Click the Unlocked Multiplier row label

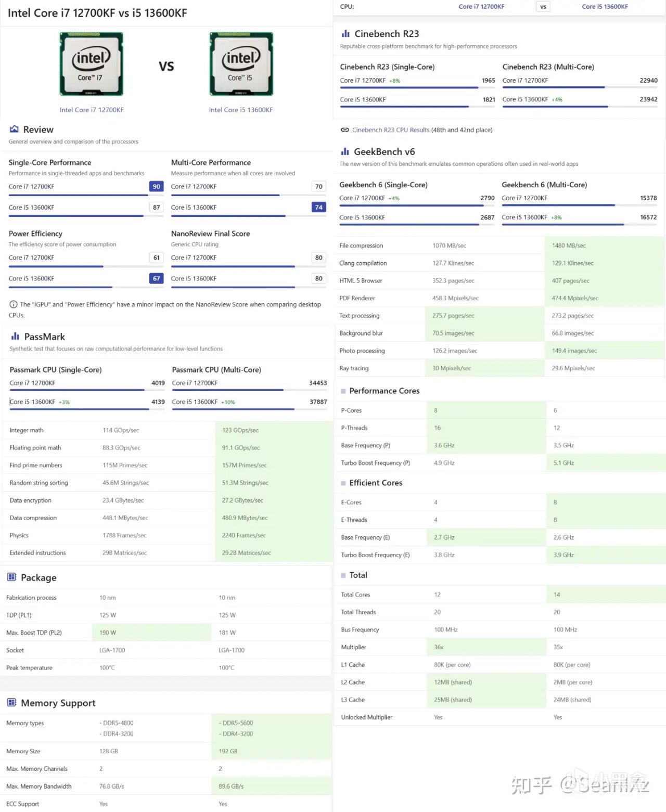tap(367, 717)
